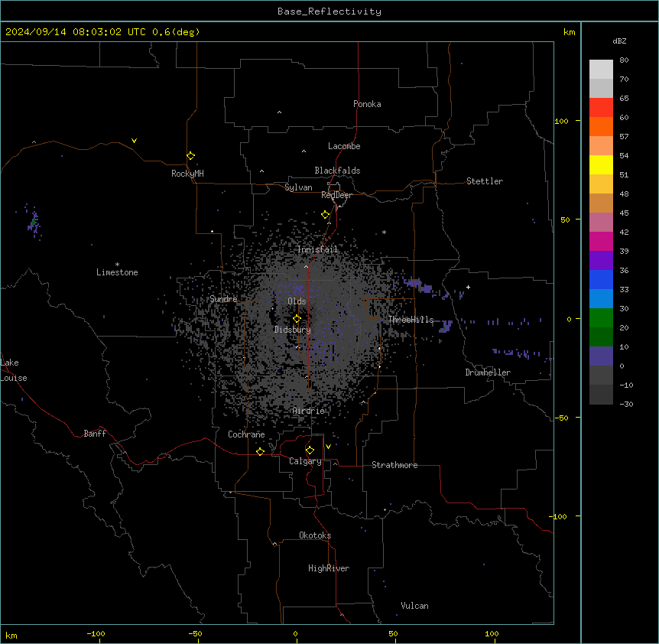Click the 2024/09/14 08:03:02 UTC timestamp
659x644 pixels.
(76, 32)
